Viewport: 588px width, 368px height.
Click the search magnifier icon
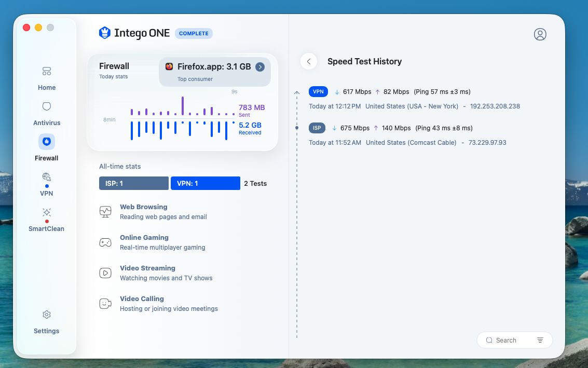489,340
